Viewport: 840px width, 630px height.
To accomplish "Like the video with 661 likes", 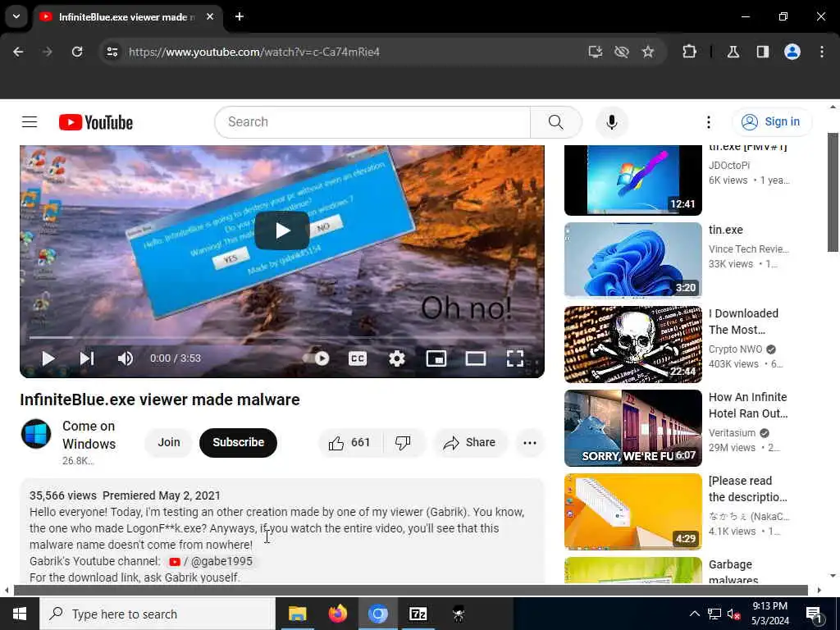I will click(349, 442).
